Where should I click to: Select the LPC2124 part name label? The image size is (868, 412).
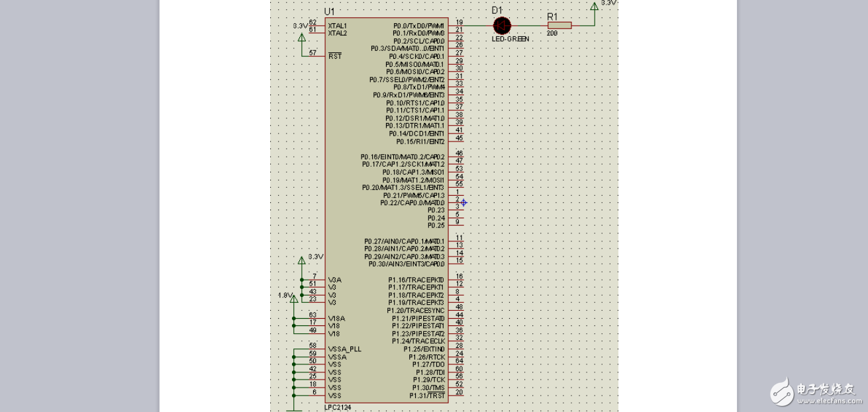pyautogui.click(x=338, y=407)
